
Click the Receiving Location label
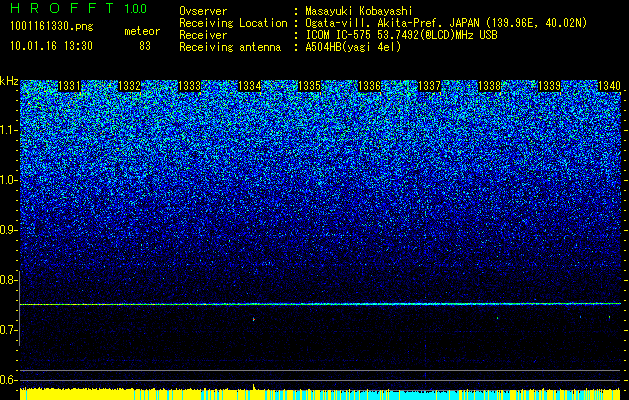click(x=233, y=23)
